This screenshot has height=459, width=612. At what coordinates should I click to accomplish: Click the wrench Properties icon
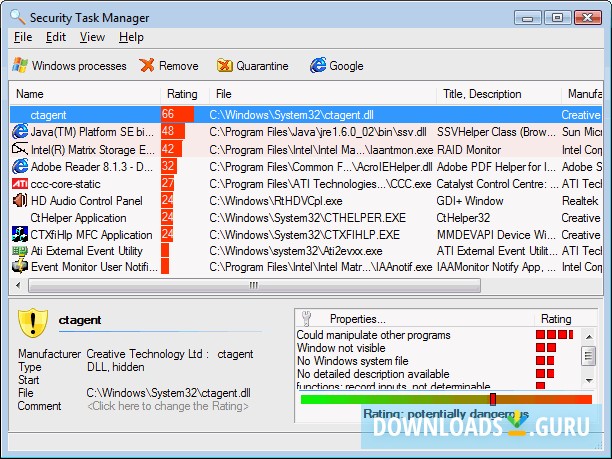point(306,318)
